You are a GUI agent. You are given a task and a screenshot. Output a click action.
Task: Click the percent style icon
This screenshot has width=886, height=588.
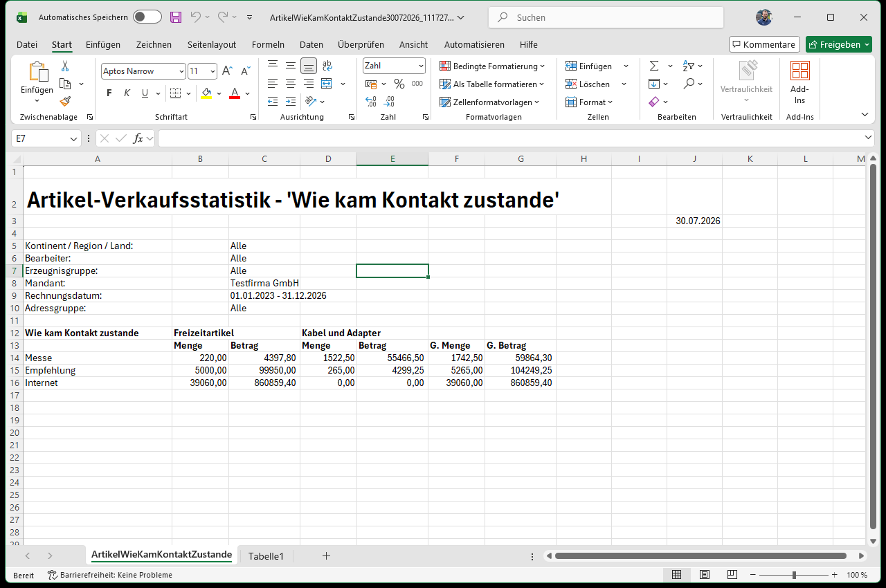pos(399,84)
